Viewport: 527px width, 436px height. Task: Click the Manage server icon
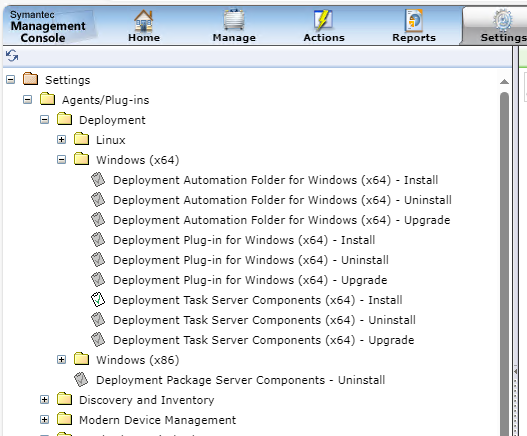pyautogui.click(x=234, y=19)
